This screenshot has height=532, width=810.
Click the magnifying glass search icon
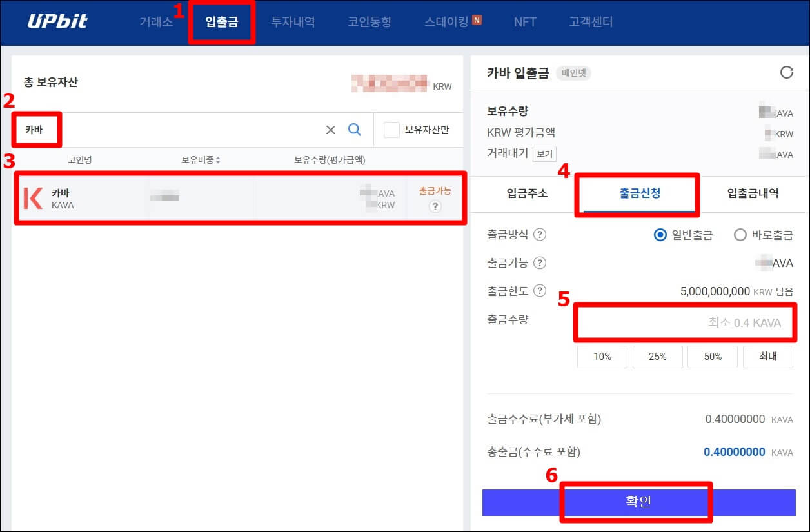coord(355,130)
